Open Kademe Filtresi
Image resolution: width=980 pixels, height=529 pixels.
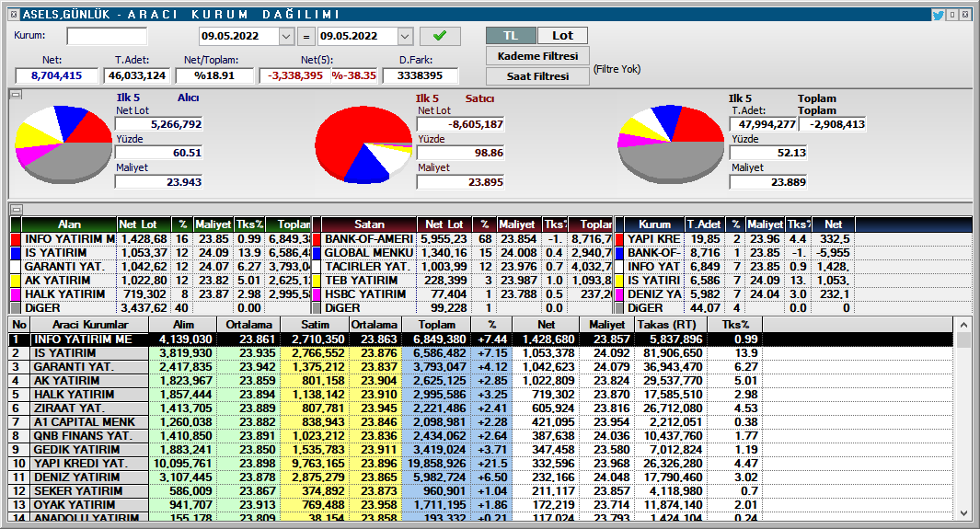pyautogui.click(x=537, y=56)
